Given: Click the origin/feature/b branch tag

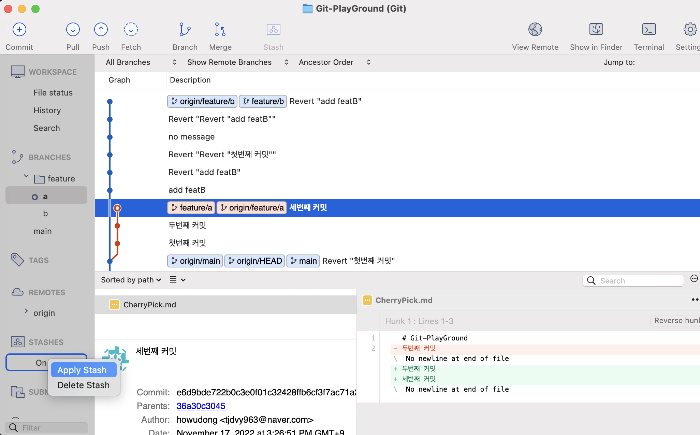Looking at the screenshot, I should [202, 101].
